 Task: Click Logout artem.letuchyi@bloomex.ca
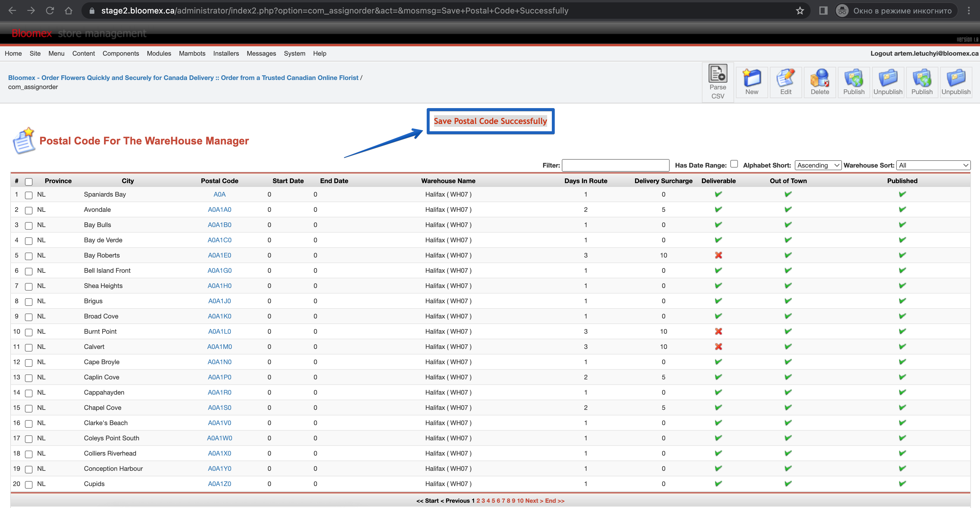pyautogui.click(x=924, y=54)
